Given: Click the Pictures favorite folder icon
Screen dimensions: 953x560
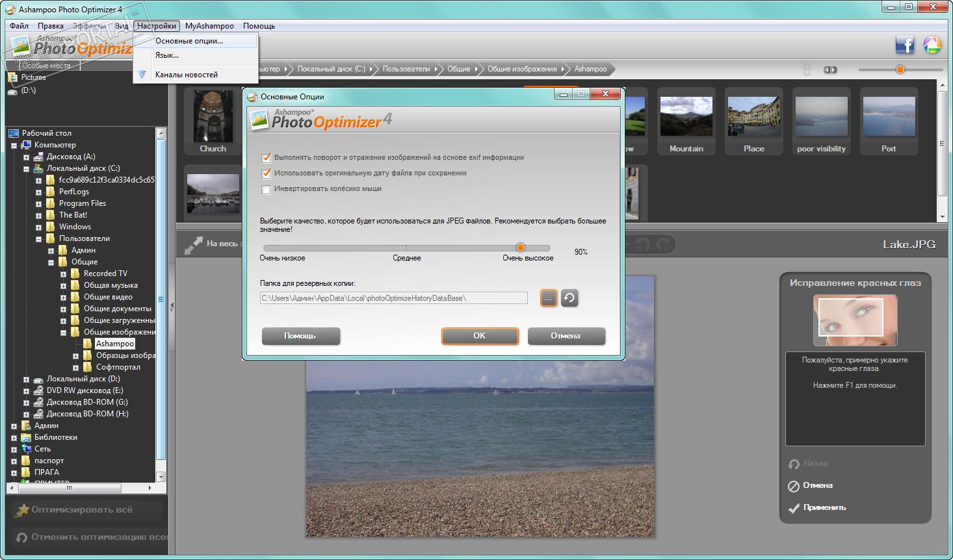Looking at the screenshot, I should click(x=12, y=77).
